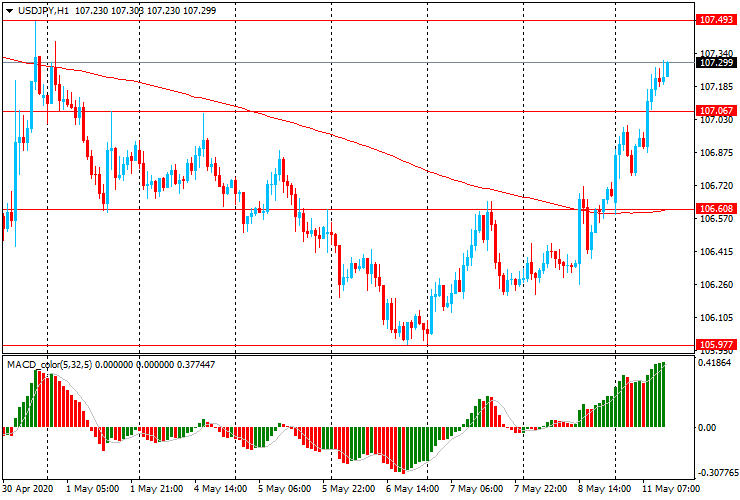Click the 6 May 14:00 time axis label
Image resolution: width=740 pixels, height=500 pixels.
(412, 488)
